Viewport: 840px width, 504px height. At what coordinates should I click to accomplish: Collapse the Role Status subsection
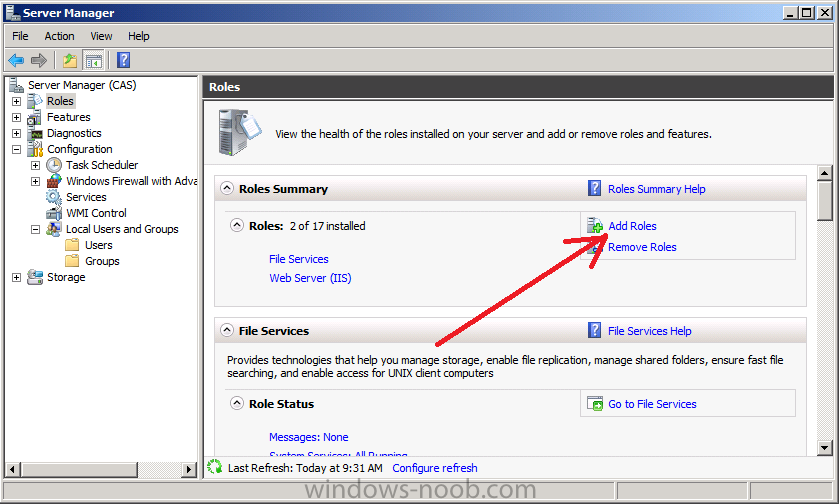[237, 403]
